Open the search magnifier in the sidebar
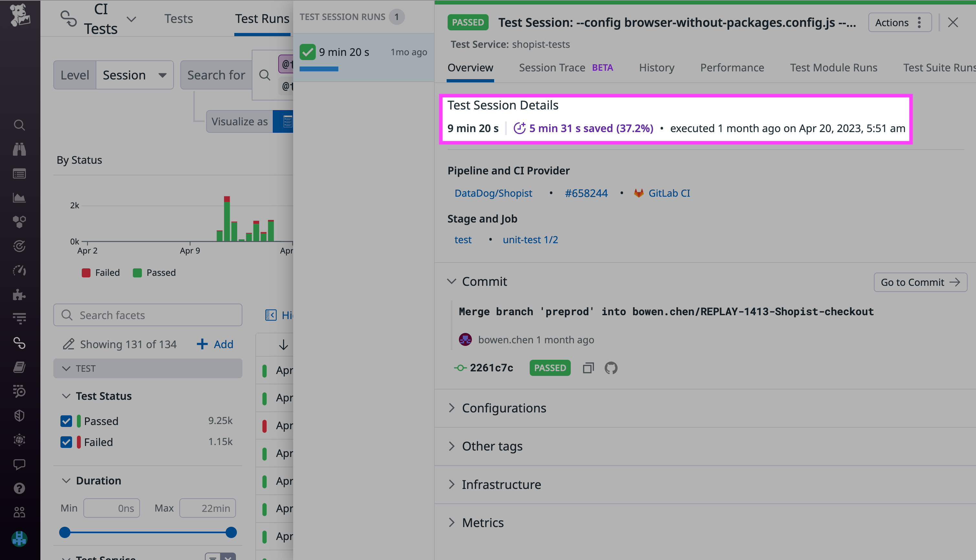Image resolution: width=976 pixels, height=560 pixels. [x=19, y=125]
